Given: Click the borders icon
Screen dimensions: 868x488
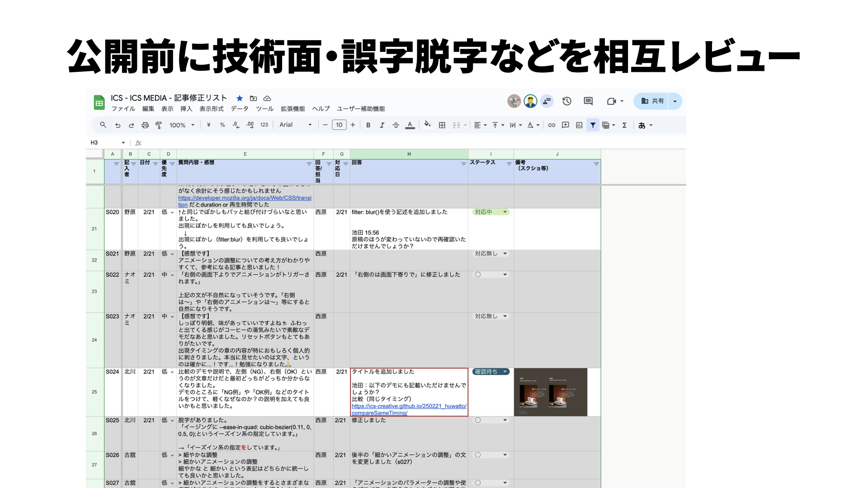Looking at the screenshot, I should click(x=442, y=125).
